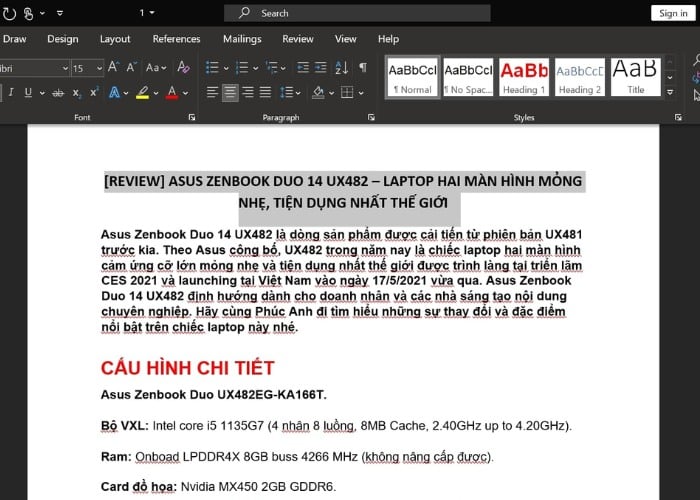Click the Sort A-Z icon
The width and height of the screenshot is (700, 500).
coord(341,68)
